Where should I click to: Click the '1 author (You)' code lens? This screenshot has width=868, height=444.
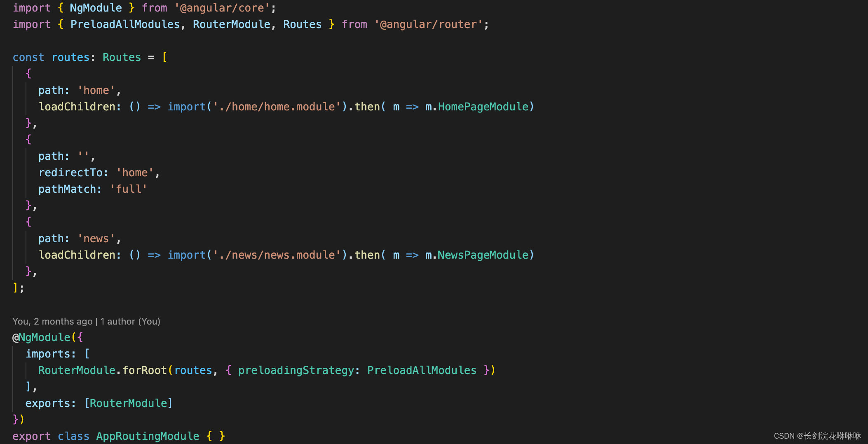(x=130, y=321)
